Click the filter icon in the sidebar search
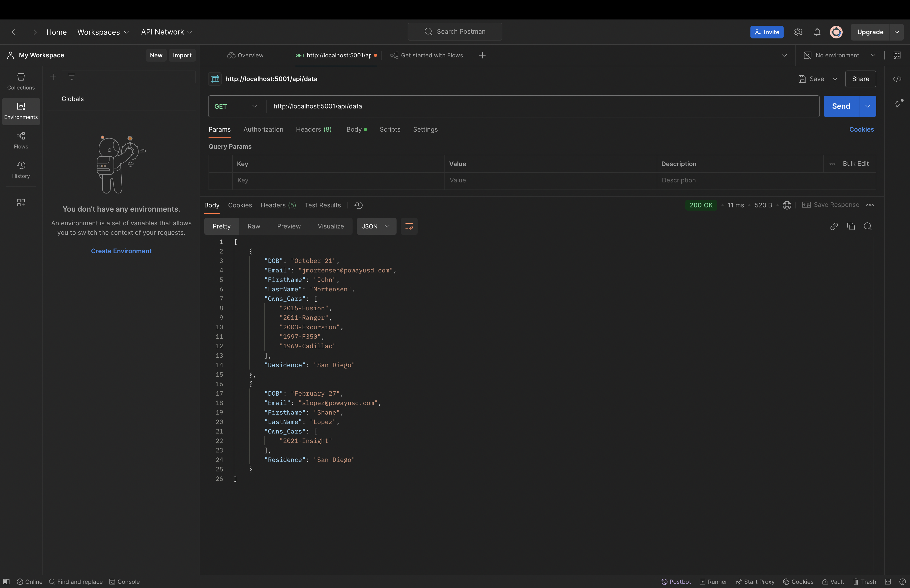 pos(71,77)
